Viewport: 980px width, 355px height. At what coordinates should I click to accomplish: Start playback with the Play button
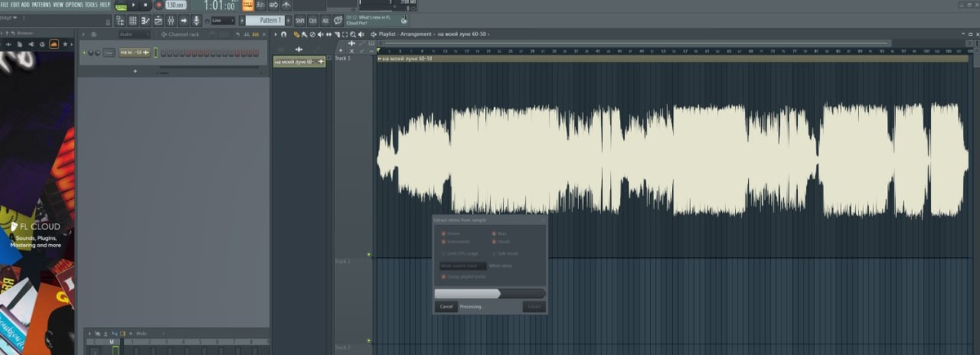[135, 5]
